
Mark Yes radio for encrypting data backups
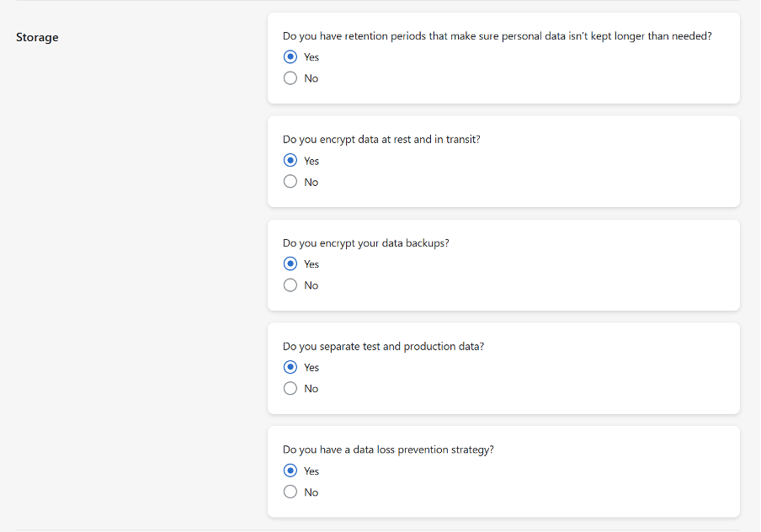(290, 264)
